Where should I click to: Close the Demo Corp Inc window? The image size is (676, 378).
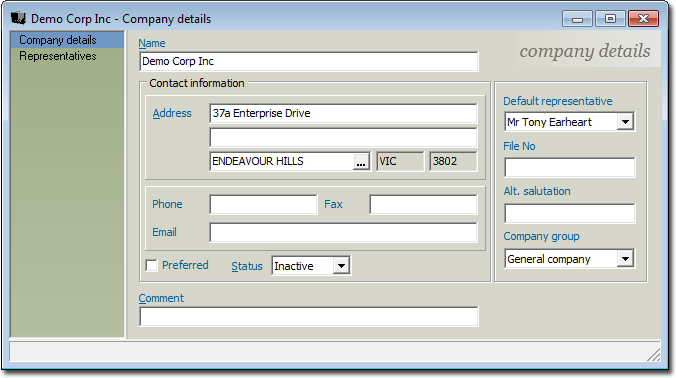coord(643,19)
